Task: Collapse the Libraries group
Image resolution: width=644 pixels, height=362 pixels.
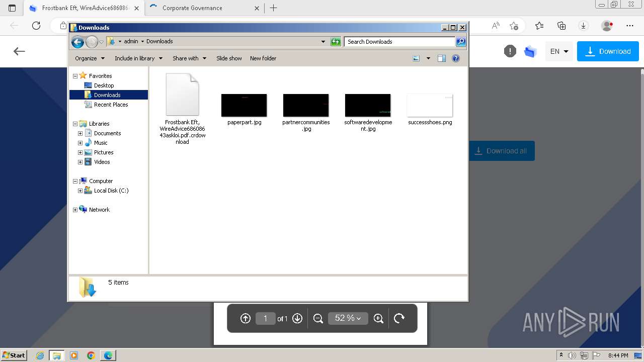Action: [75, 124]
